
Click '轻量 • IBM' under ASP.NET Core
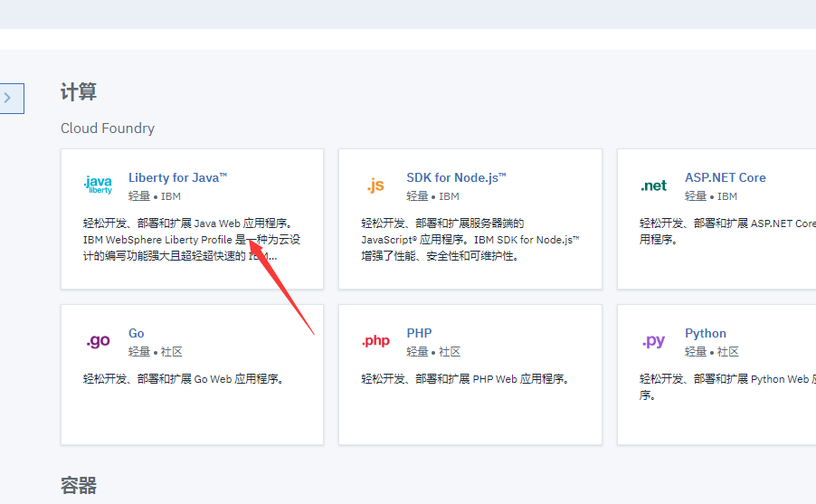coord(711,196)
